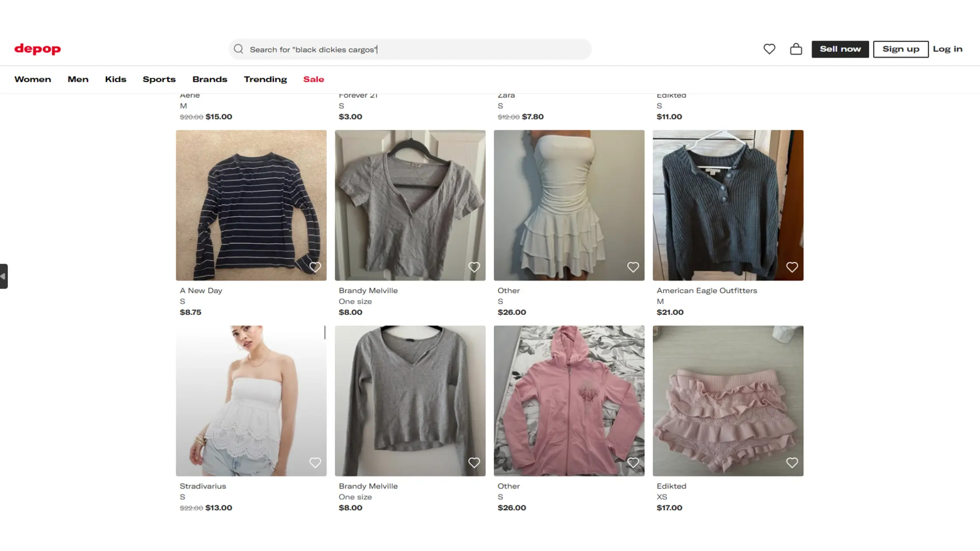Like the American Eagle Outfitters sweater

tap(792, 267)
